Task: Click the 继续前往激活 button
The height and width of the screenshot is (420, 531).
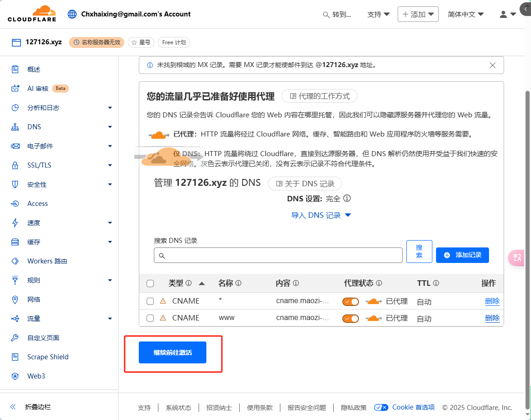Action: (x=173, y=352)
